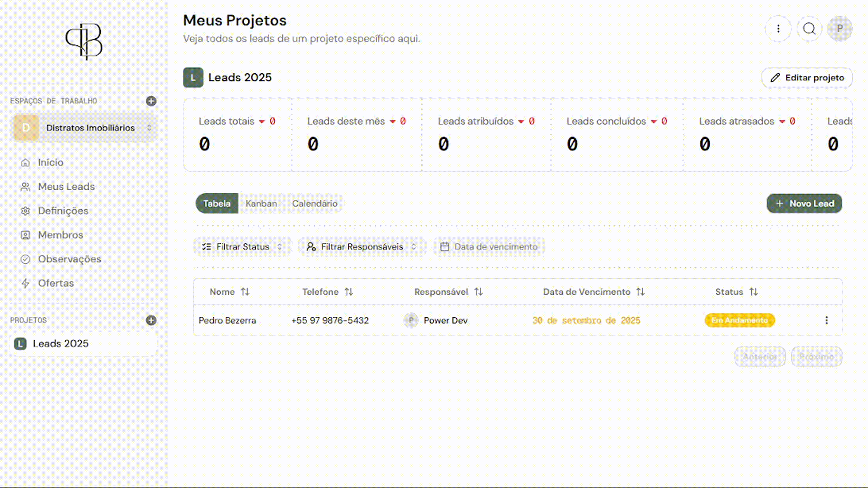Open the header three-dot options menu
This screenshot has height=488, width=868.
click(x=778, y=29)
